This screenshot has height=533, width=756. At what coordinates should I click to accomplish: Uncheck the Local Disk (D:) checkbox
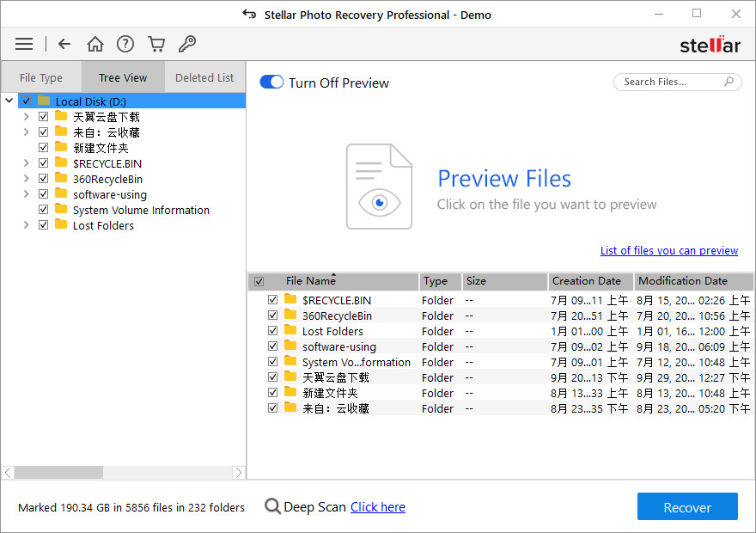26,101
